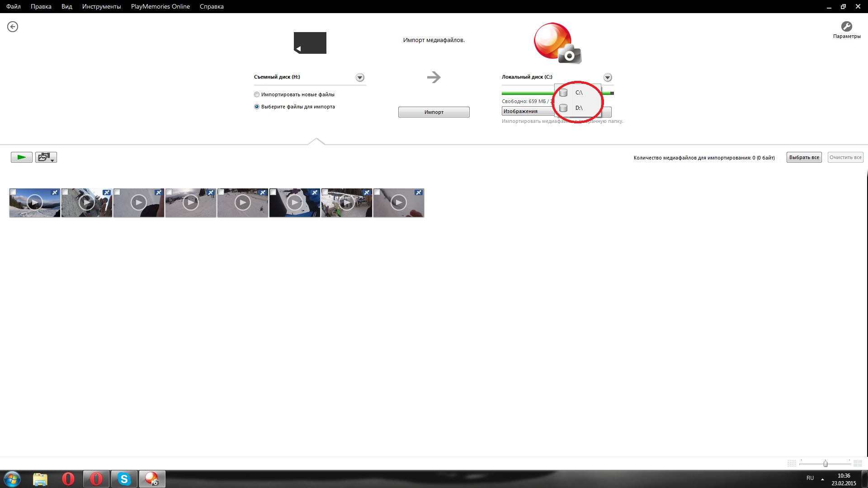Click the large thumbnail grid icon
The image size is (868, 488).
(858, 464)
